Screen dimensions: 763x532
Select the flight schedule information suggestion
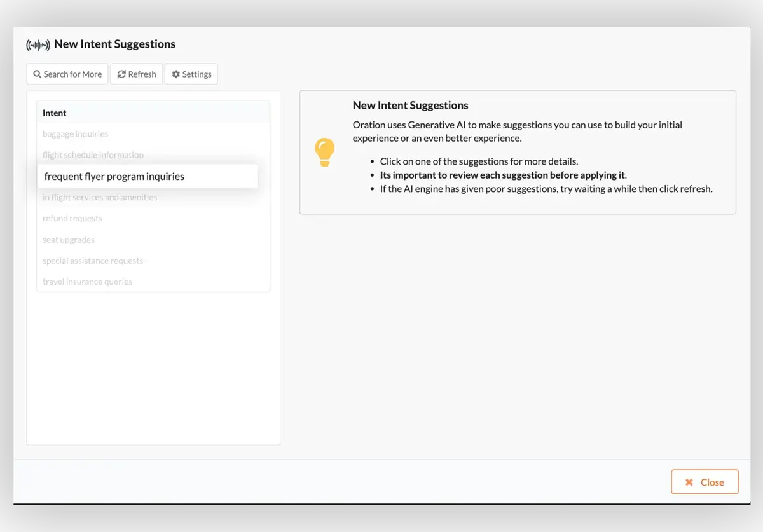click(x=93, y=155)
